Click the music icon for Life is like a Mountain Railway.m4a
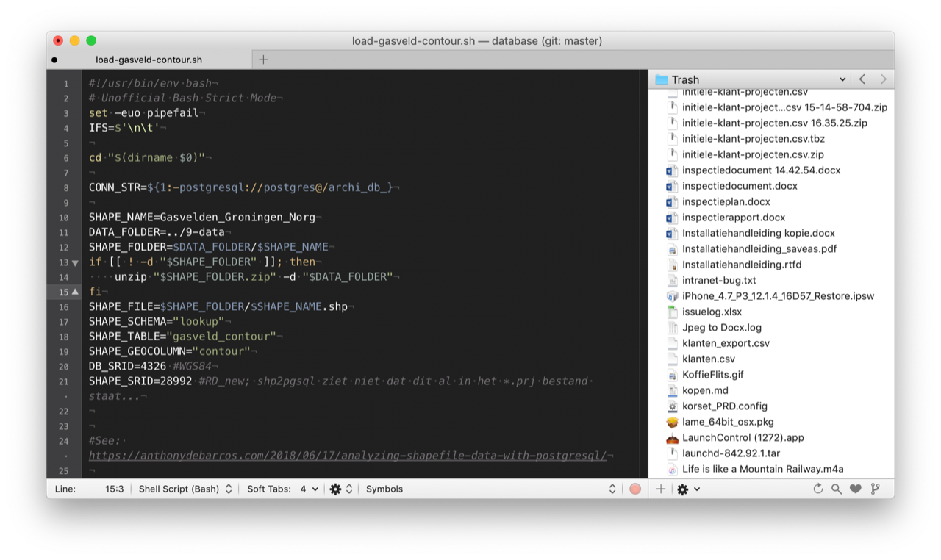The image size is (941, 560). (672, 469)
